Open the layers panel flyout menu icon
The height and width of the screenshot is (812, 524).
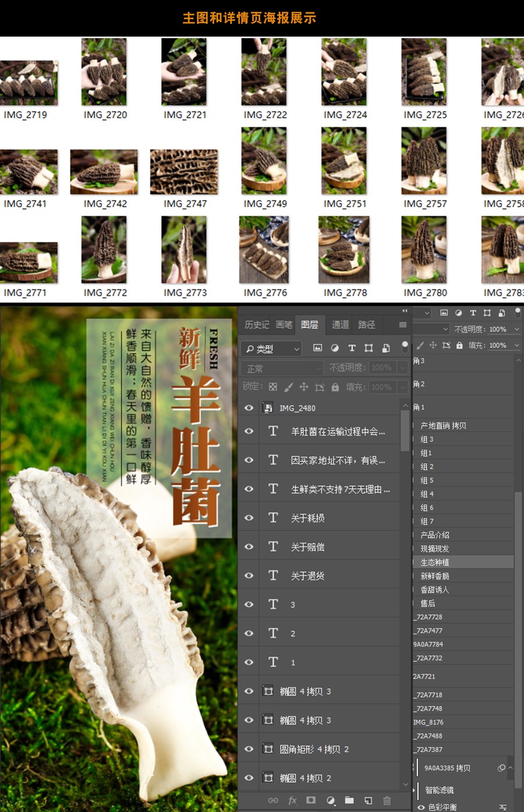click(x=402, y=324)
